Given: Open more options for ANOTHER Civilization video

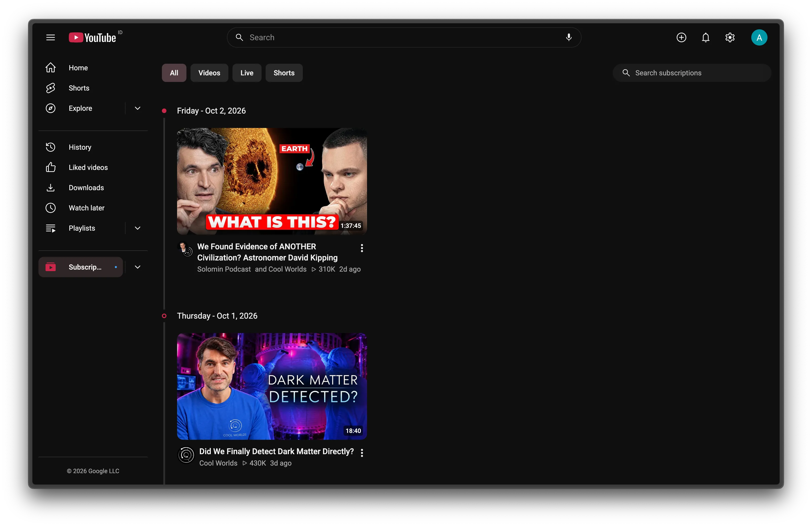Looking at the screenshot, I should pyautogui.click(x=362, y=248).
